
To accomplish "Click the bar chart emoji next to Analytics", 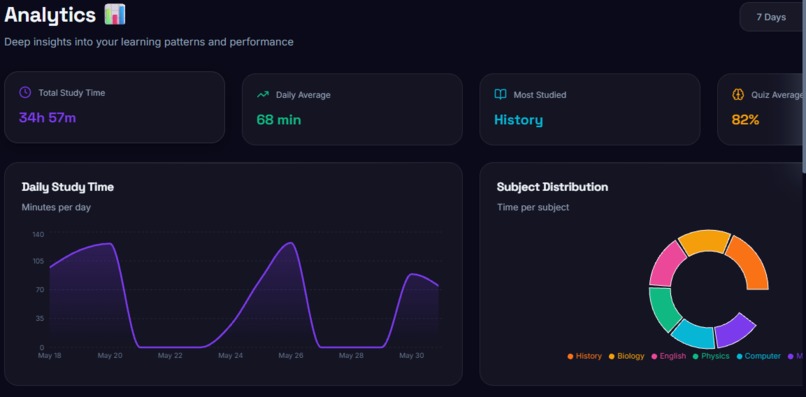I will 115,14.
